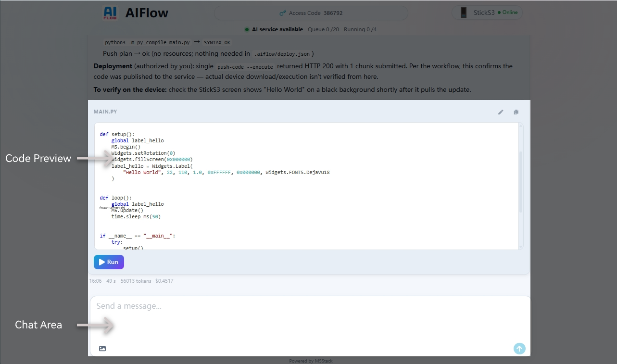This screenshot has width=617, height=364.
Task: Click the bold Deployment heading text
Action: (x=113, y=66)
